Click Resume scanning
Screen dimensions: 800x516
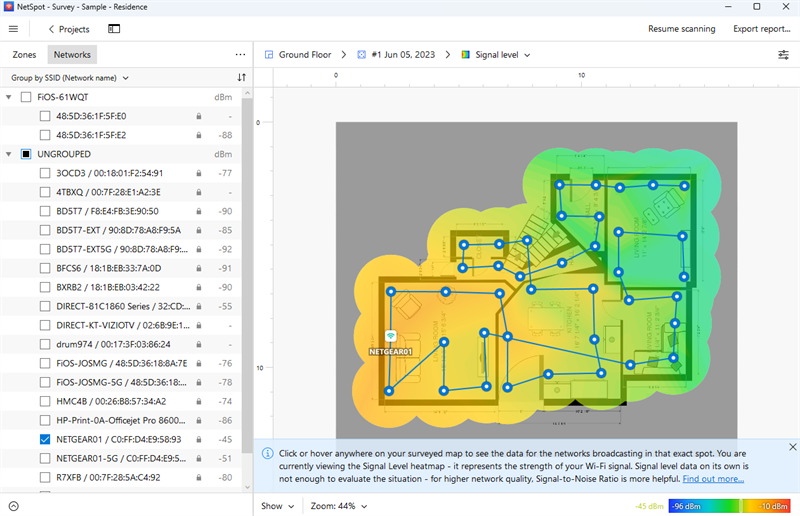tap(681, 29)
